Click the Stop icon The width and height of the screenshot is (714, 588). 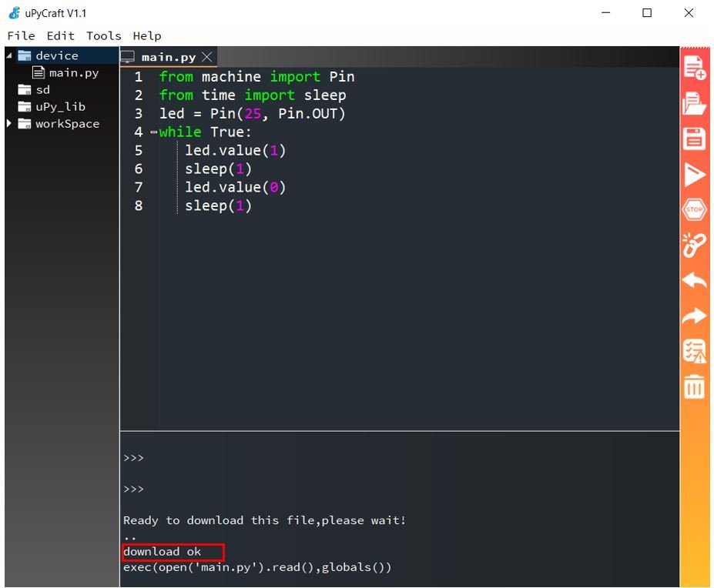694,209
